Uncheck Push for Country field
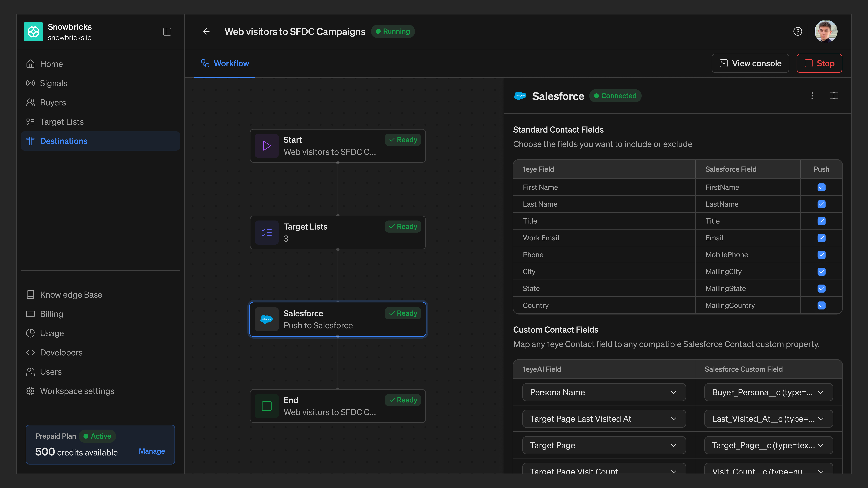The height and width of the screenshot is (488, 868). tap(821, 305)
